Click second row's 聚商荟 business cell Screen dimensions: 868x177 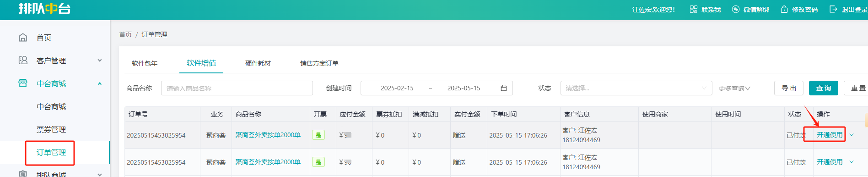216,162
